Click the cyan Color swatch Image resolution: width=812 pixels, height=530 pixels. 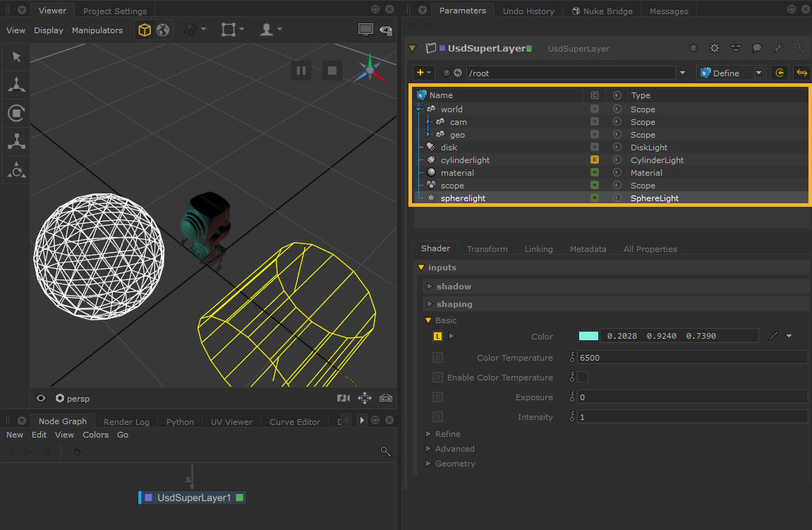[x=588, y=336]
